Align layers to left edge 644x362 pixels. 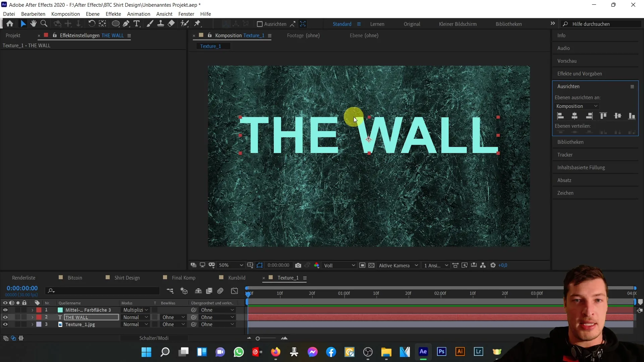(560, 116)
